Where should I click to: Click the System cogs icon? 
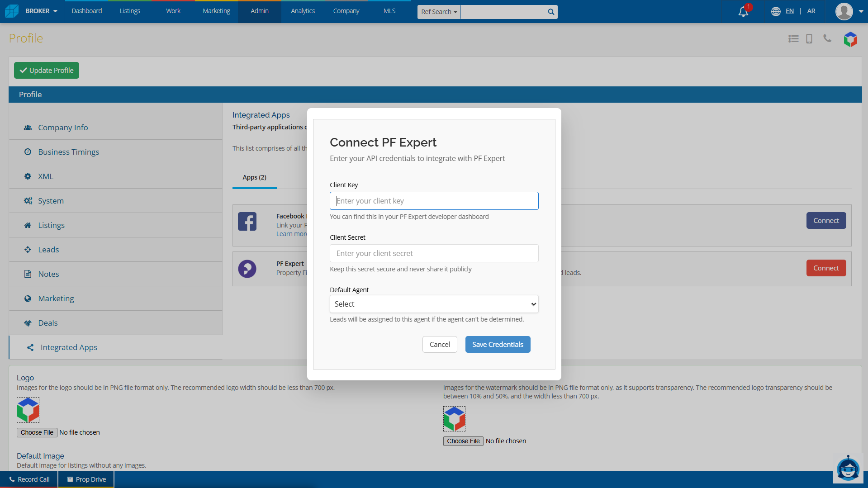(28, 201)
